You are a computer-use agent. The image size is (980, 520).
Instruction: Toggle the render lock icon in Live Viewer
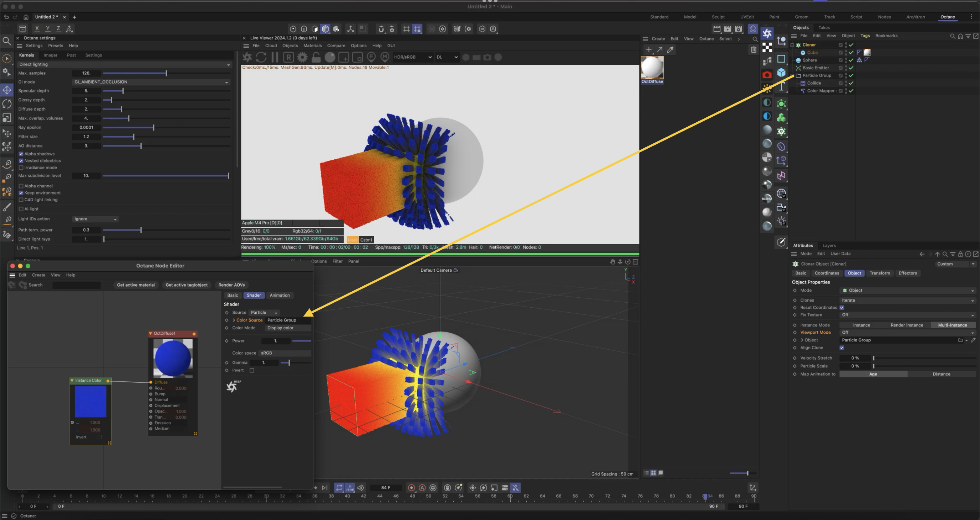click(316, 57)
